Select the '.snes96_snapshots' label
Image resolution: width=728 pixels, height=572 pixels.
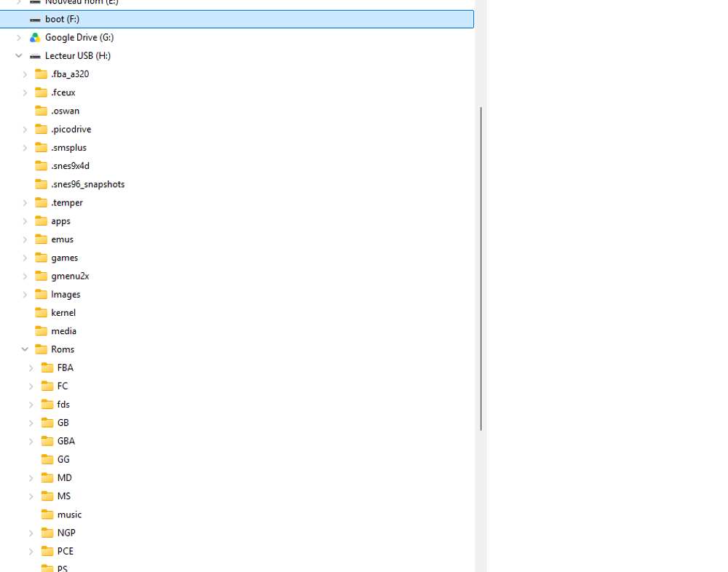click(x=88, y=184)
